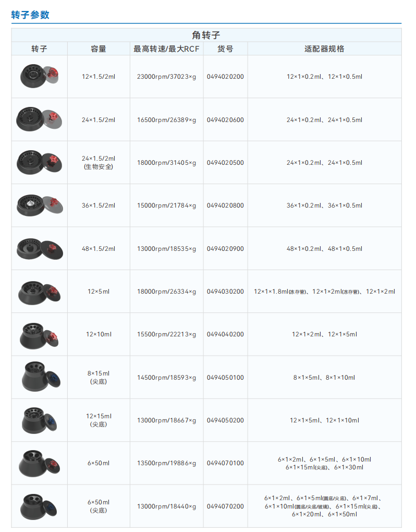Click the 适配器规格 column header

click(x=324, y=49)
